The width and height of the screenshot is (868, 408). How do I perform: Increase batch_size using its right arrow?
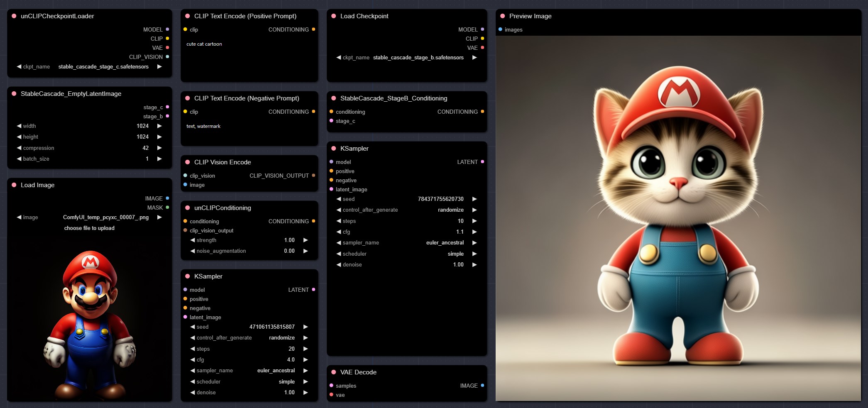[159, 159]
